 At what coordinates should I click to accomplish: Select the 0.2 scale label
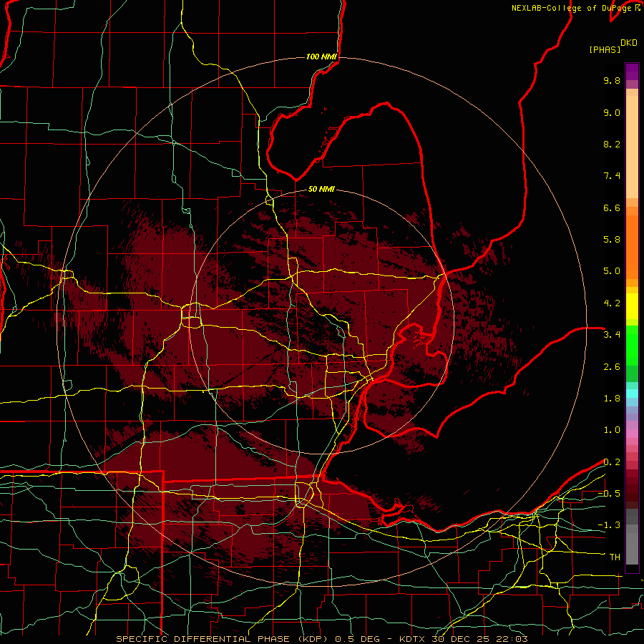pos(612,462)
